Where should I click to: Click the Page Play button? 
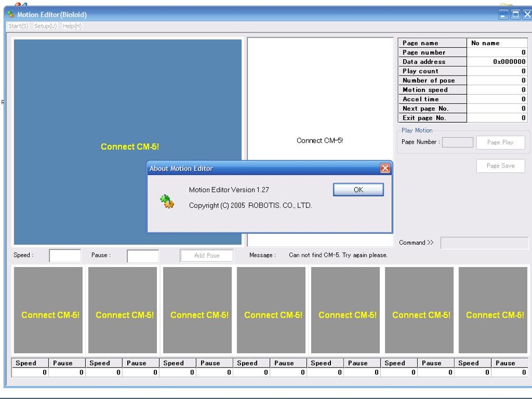[x=501, y=142]
